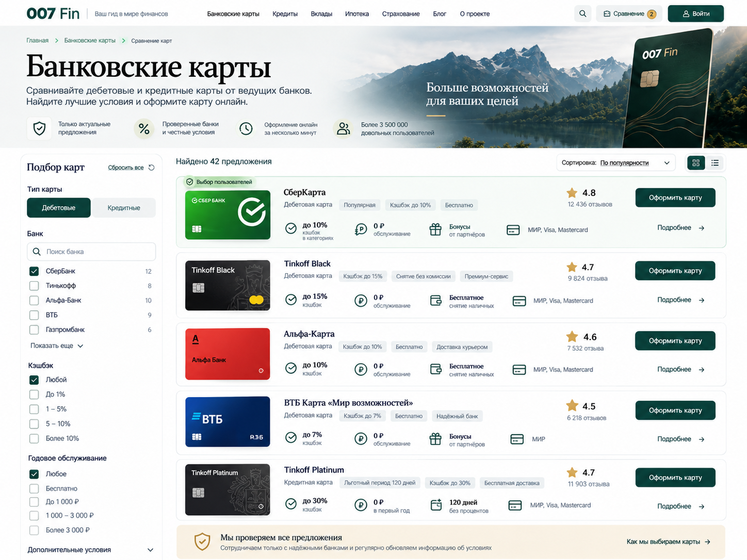Viewport: 747px width, 560px height.
Task: Click the clock icon beside 'Оформление онлайн'
Action: (x=246, y=128)
